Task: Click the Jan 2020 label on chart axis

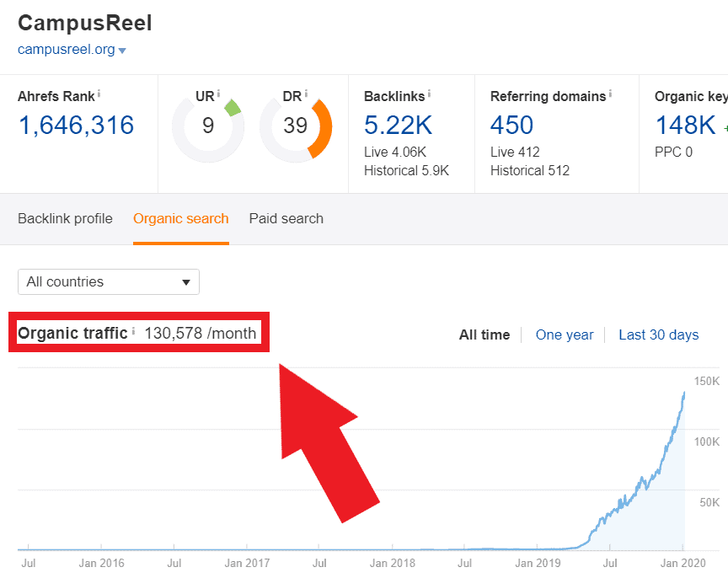Action: (x=682, y=563)
